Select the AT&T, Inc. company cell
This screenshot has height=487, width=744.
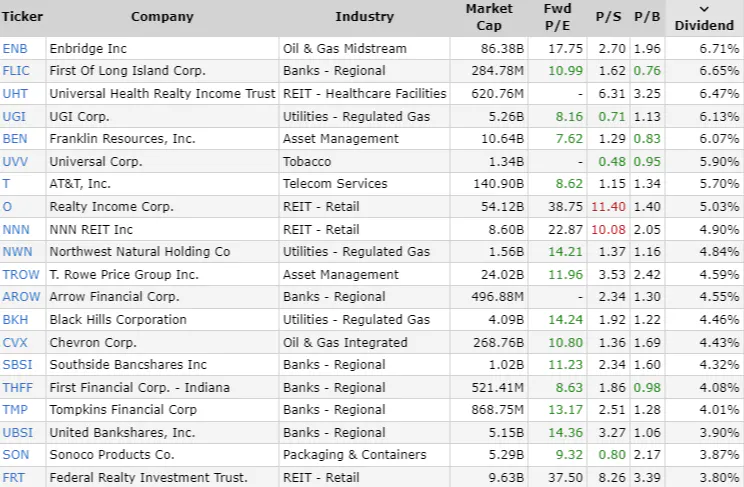162,184
